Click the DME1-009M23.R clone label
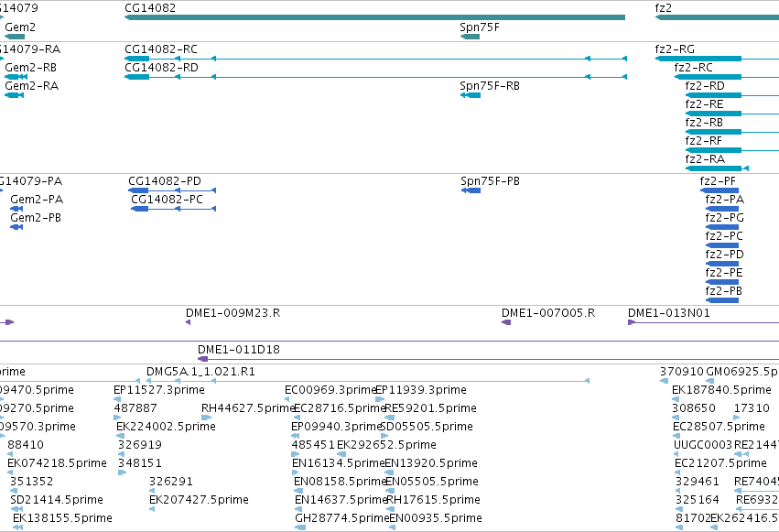Screen dimensions: 779x532 [233, 313]
